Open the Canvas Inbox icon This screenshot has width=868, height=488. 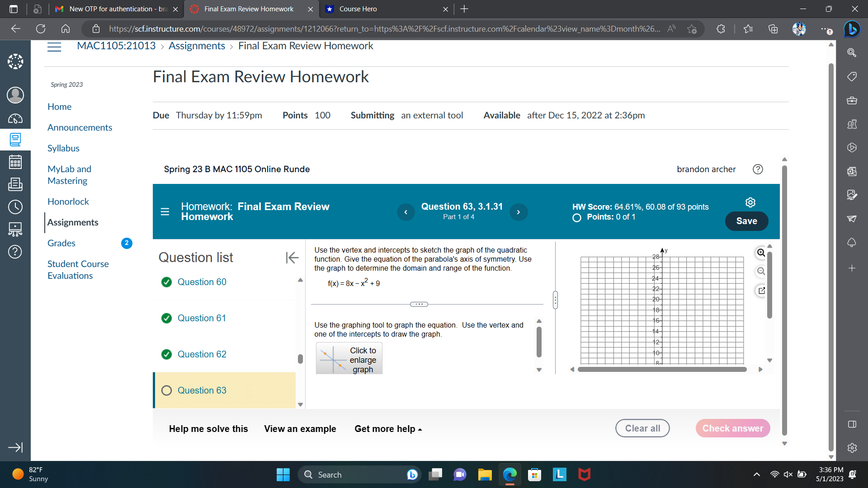click(x=15, y=184)
